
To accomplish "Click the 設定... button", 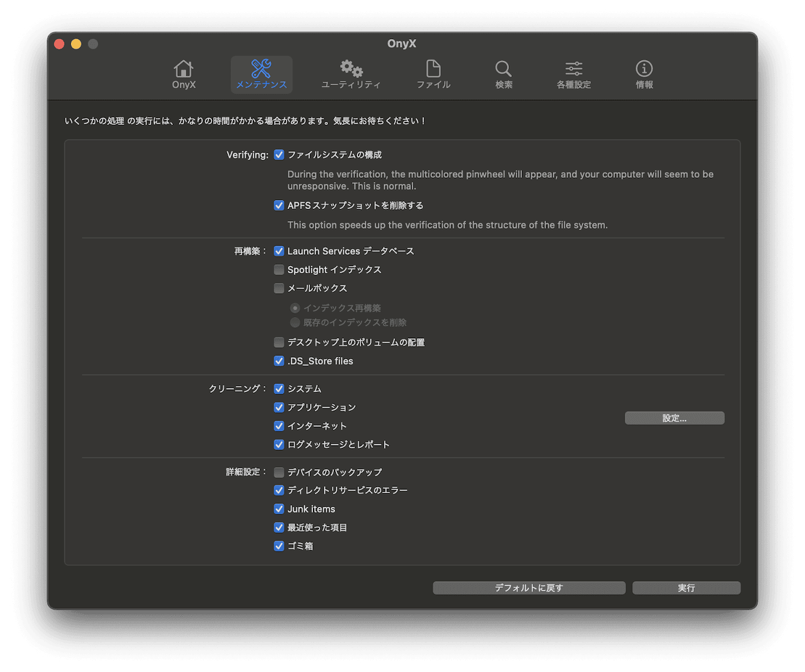I will [x=674, y=418].
